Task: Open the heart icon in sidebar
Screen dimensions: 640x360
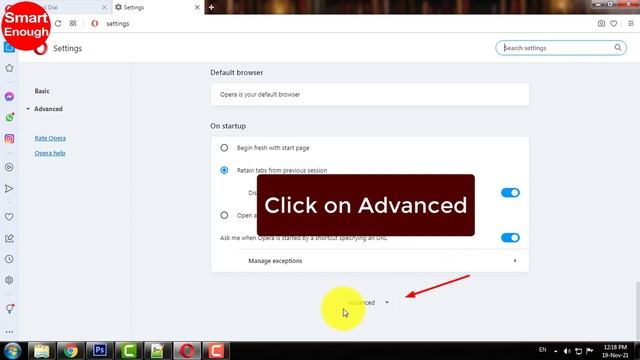Action: pos(9,217)
